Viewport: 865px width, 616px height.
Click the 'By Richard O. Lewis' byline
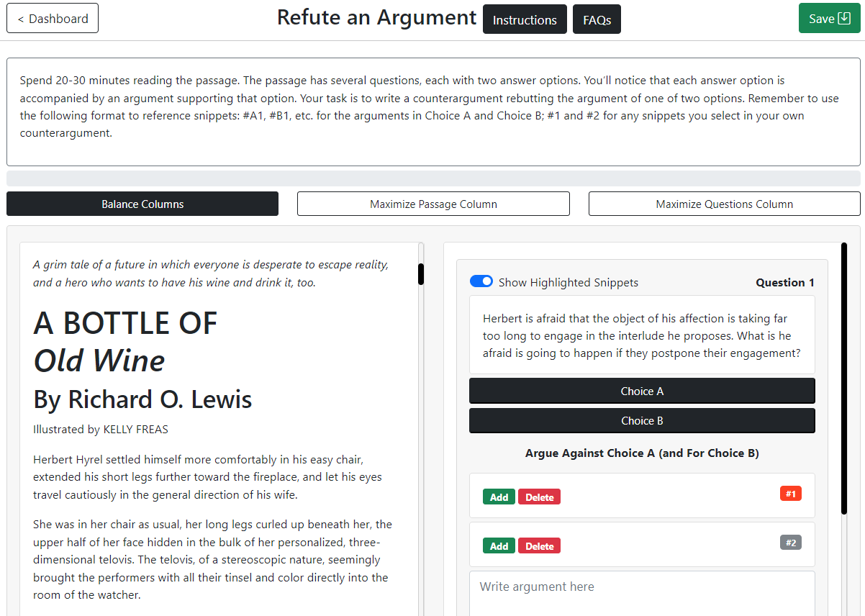tap(142, 399)
